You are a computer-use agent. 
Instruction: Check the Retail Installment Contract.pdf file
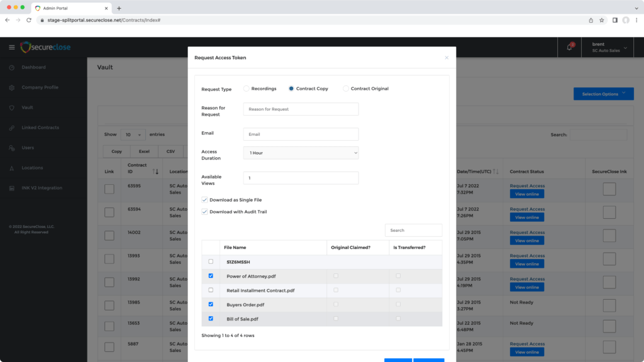(x=211, y=290)
